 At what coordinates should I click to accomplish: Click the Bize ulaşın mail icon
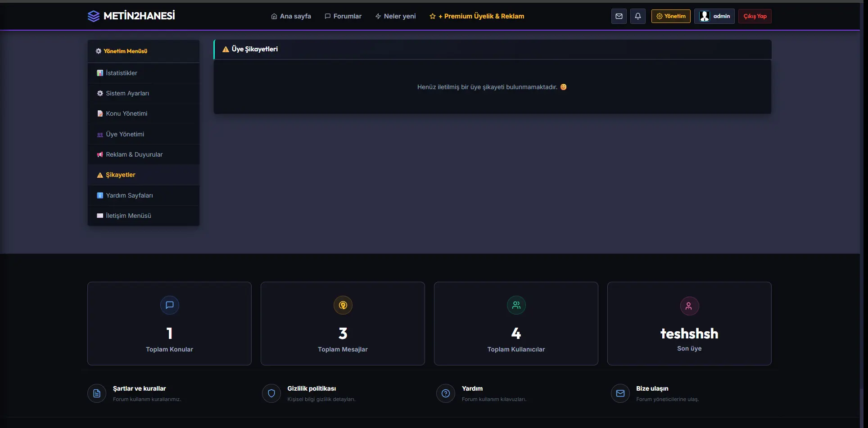pyautogui.click(x=620, y=393)
